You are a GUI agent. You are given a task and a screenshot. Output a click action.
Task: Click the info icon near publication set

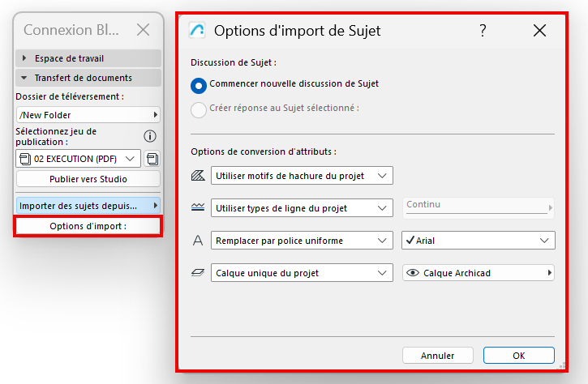(149, 136)
